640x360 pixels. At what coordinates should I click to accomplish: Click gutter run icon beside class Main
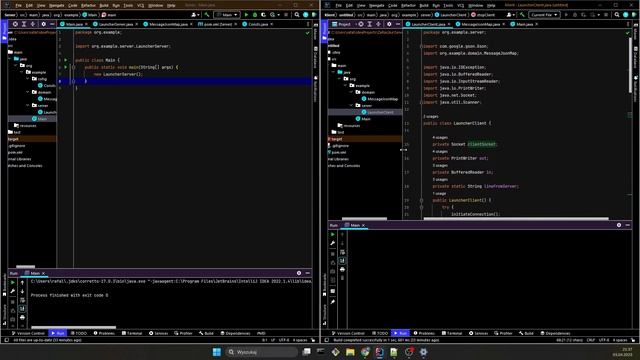(x=66, y=60)
